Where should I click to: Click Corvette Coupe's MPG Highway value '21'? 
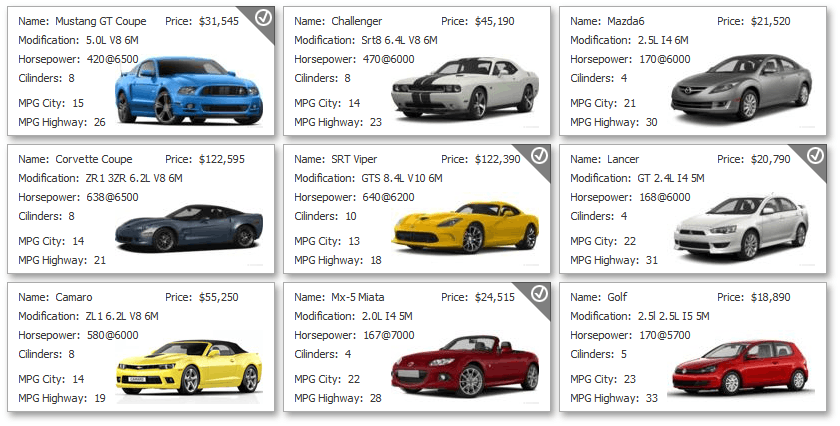100,260
